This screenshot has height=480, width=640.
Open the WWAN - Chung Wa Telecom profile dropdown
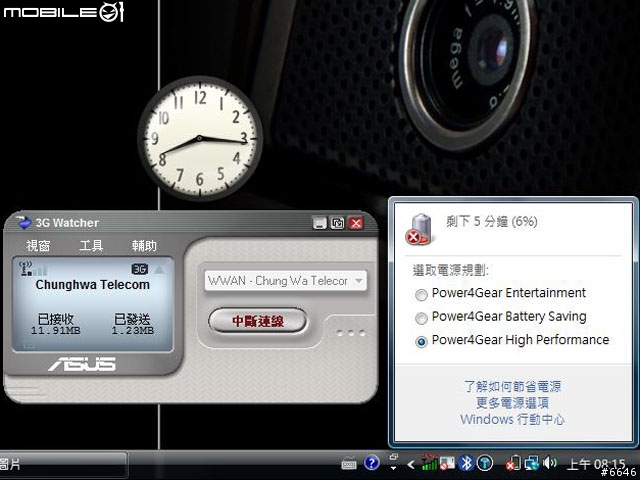click(x=285, y=281)
